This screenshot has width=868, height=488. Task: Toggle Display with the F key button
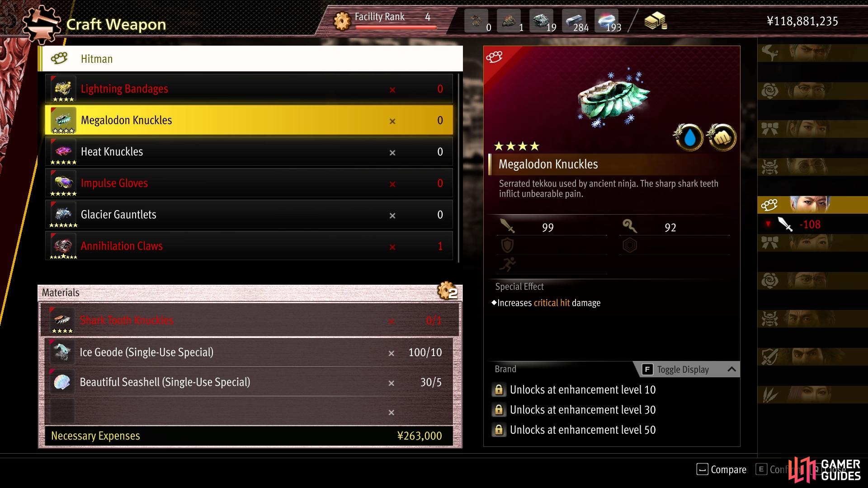[x=647, y=369]
